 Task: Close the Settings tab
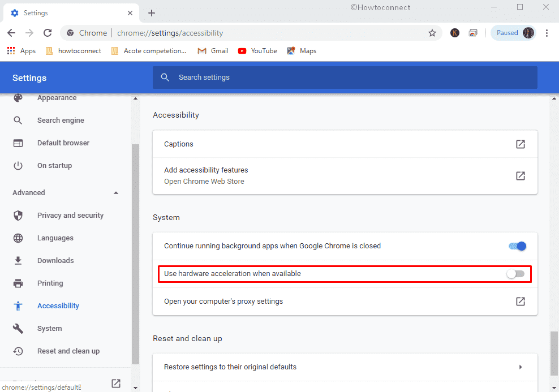(130, 13)
